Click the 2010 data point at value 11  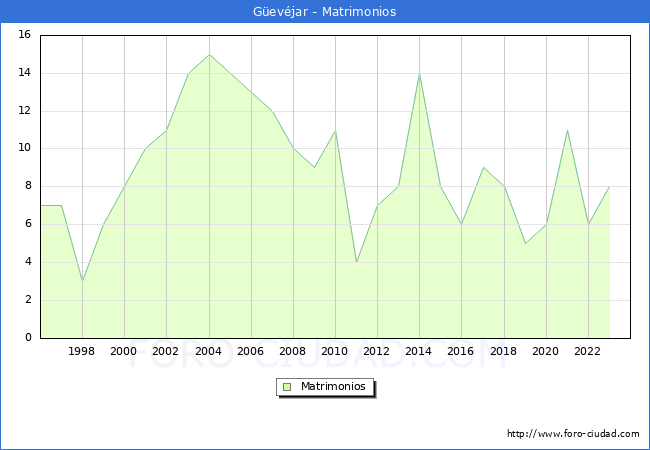tap(335, 130)
